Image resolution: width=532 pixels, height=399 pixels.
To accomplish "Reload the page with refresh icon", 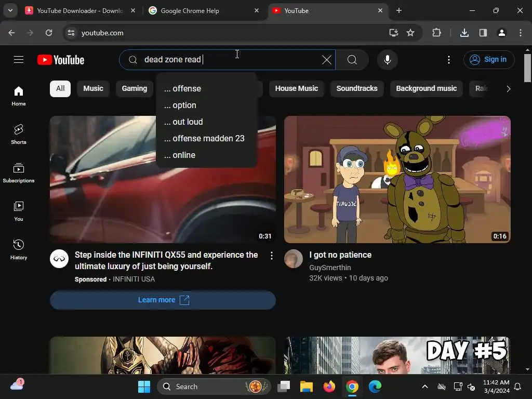I will (x=49, y=33).
